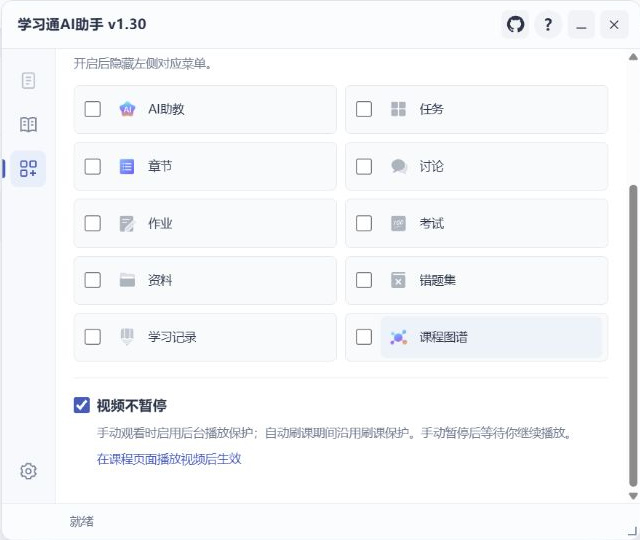Click the 学习记录 pencil icon

coord(127,337)
